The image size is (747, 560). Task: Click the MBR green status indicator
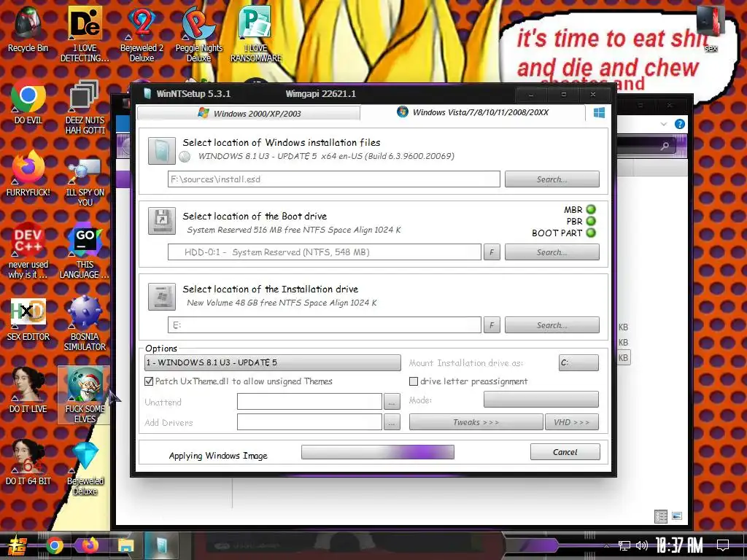click(591, 209)
